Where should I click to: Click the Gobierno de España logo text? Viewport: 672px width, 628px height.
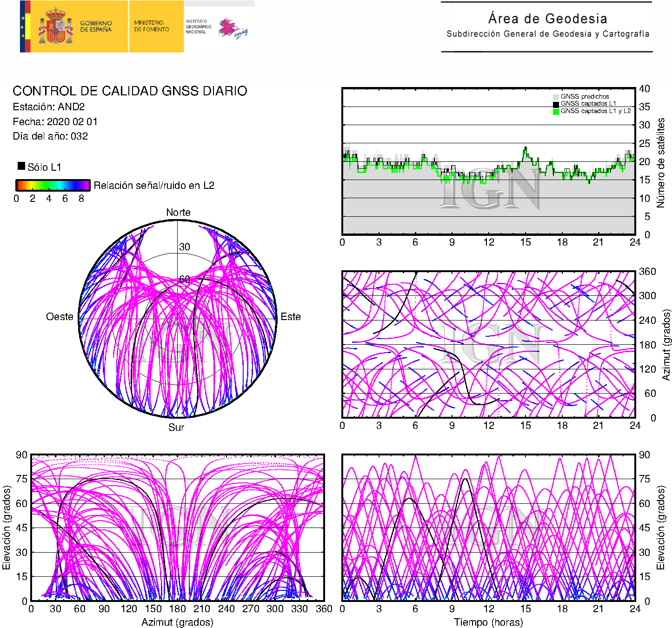[96, 27]
